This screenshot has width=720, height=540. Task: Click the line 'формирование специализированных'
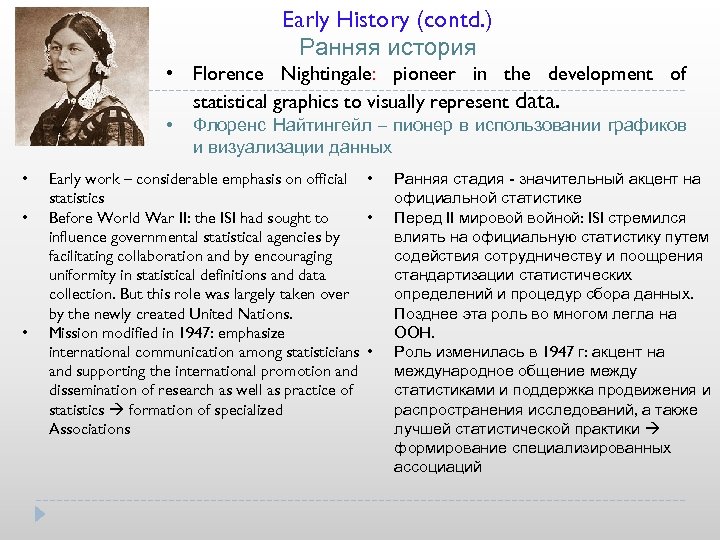pos(533,448)
